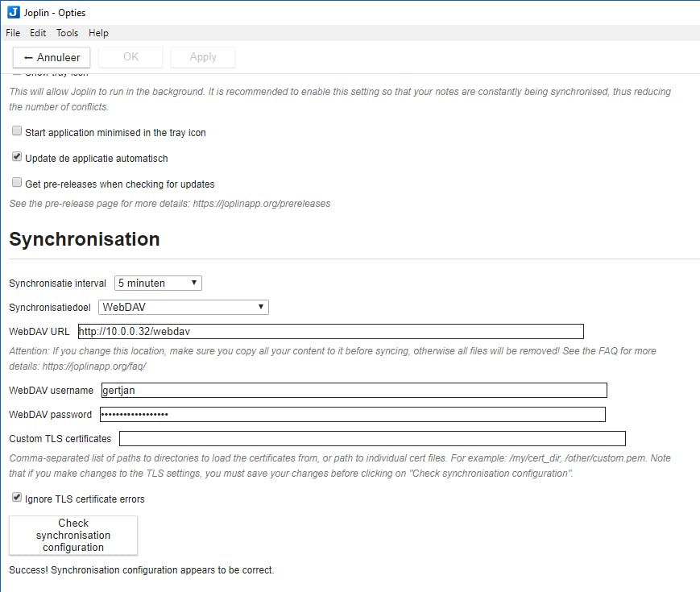Open the File menu
Viewport: 700px width, 592px height.
(x=13, y=33)
